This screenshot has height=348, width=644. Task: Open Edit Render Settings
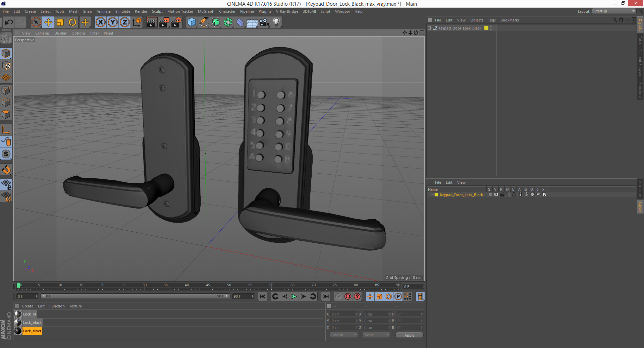(176, 22)
